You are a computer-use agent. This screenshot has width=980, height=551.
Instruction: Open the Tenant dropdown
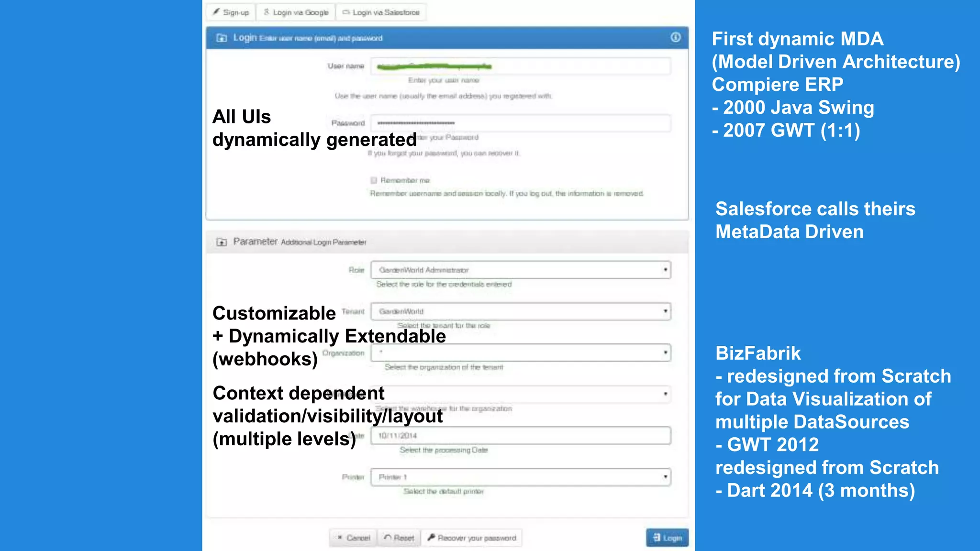(x=521, y=311)
